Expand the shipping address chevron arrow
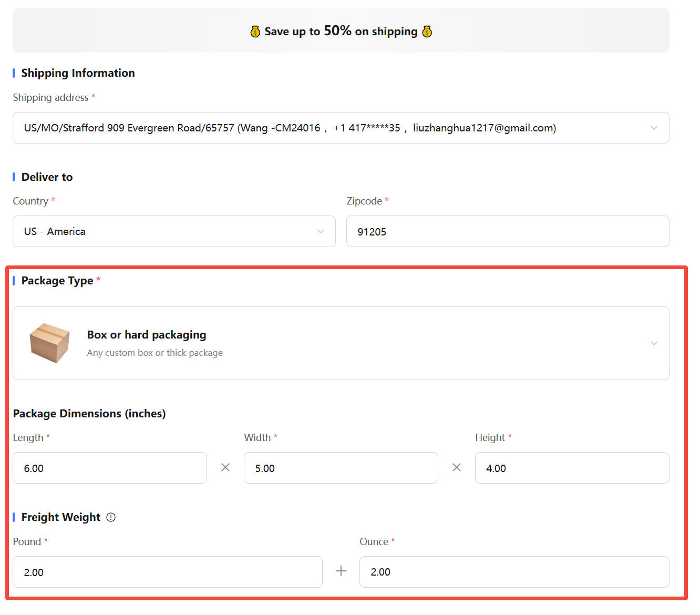The image size is (700, 615). (x=654, y=128)
